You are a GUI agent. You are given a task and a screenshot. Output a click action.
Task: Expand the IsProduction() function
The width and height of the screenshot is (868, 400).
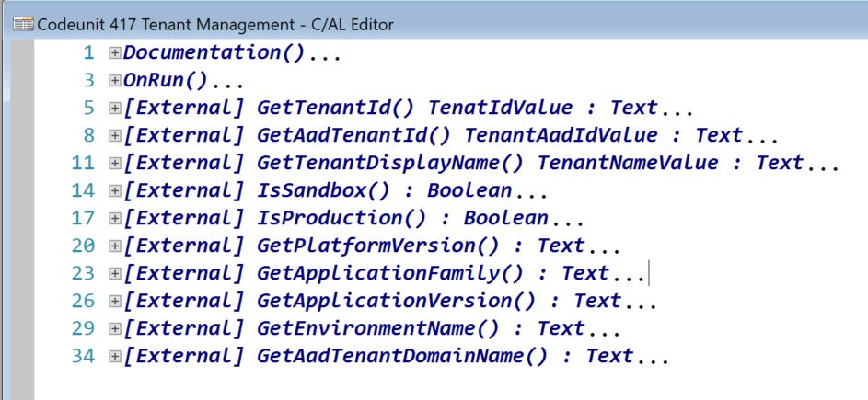[x=114, y=219]
